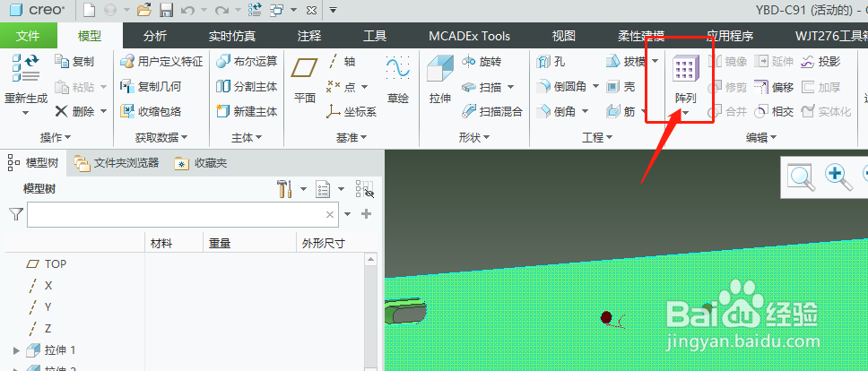Toggle model tree show/hide columns icon
Image resolution: width=868 pixels, height=371 pixels.
(365, 189)
